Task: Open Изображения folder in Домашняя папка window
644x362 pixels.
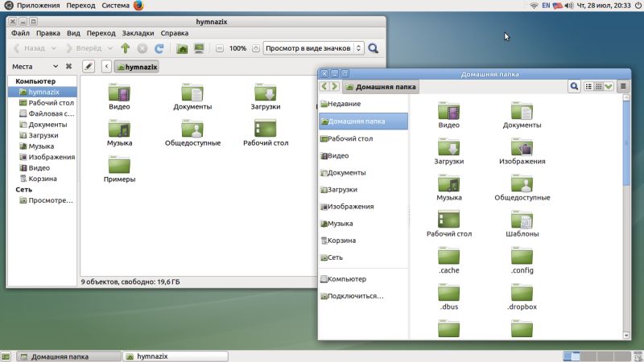Action: [522, 151]
